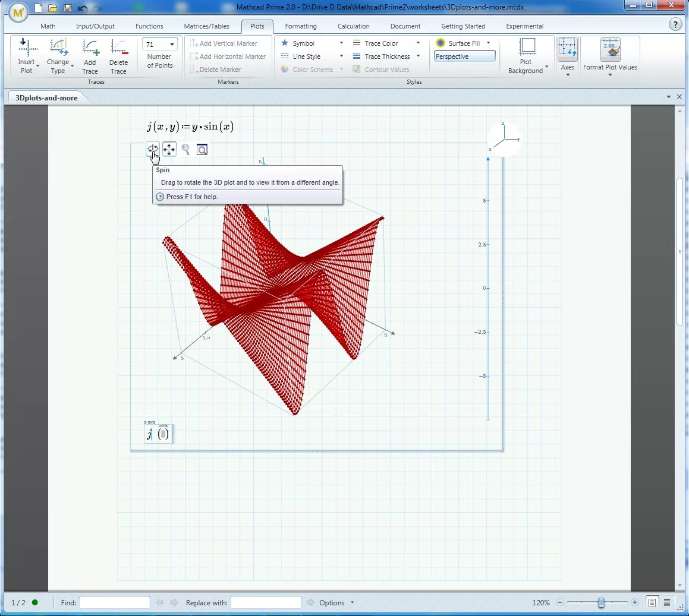
Task: Expand the Surface Fill dropdown arrow
Action: [x=488, y=43]
